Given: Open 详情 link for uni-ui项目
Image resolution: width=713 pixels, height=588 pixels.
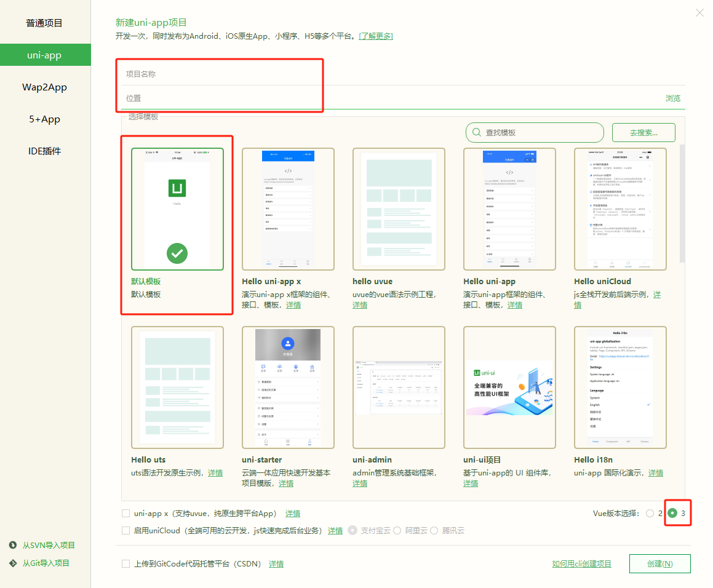Looking at the screenshot, I should (x=471, y=483).
